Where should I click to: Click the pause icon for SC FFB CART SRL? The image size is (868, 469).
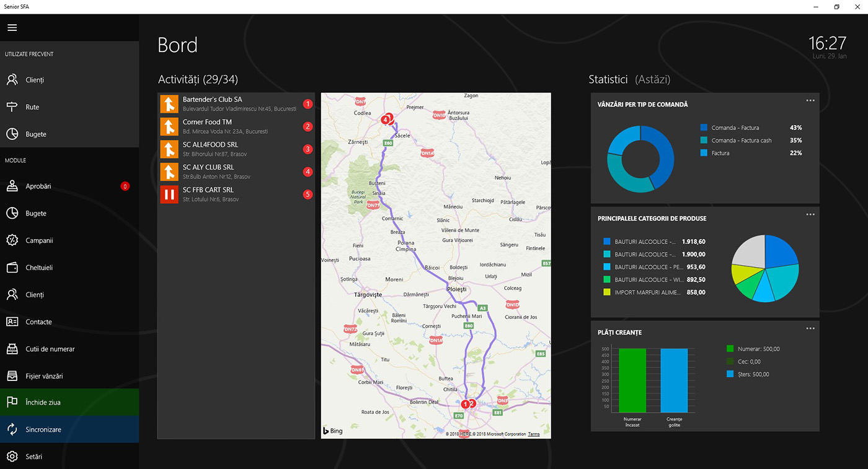pyautogui.click(x=169, y=195)
